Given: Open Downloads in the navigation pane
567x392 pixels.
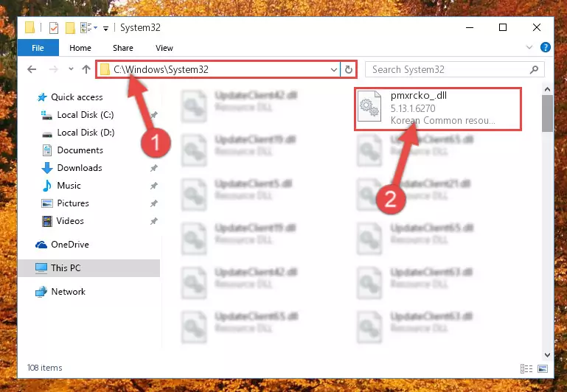Looking at the screenshot, I should (80, 168).
